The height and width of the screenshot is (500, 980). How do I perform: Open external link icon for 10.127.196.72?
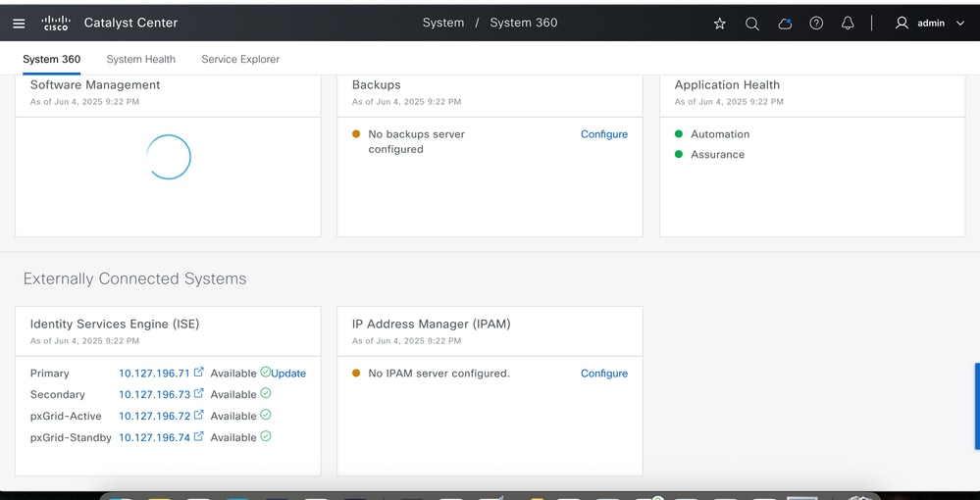199,415
